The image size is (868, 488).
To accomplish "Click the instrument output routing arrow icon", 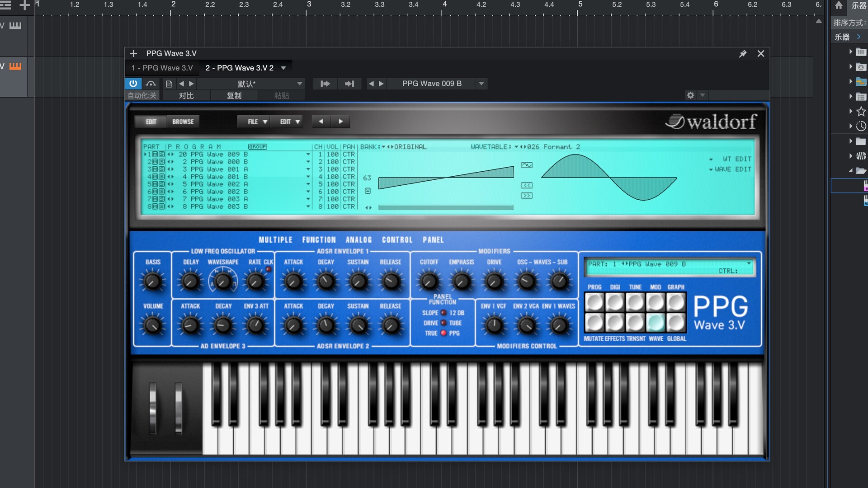I will pyautogui.click(x=325, y=84).
